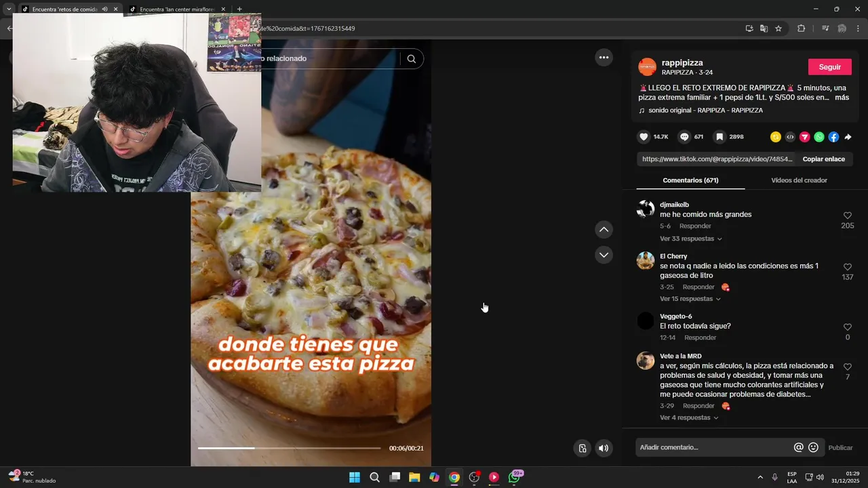Reply to Veggeto-6's comment
This screenshot has width=868, height=488.
700,338
